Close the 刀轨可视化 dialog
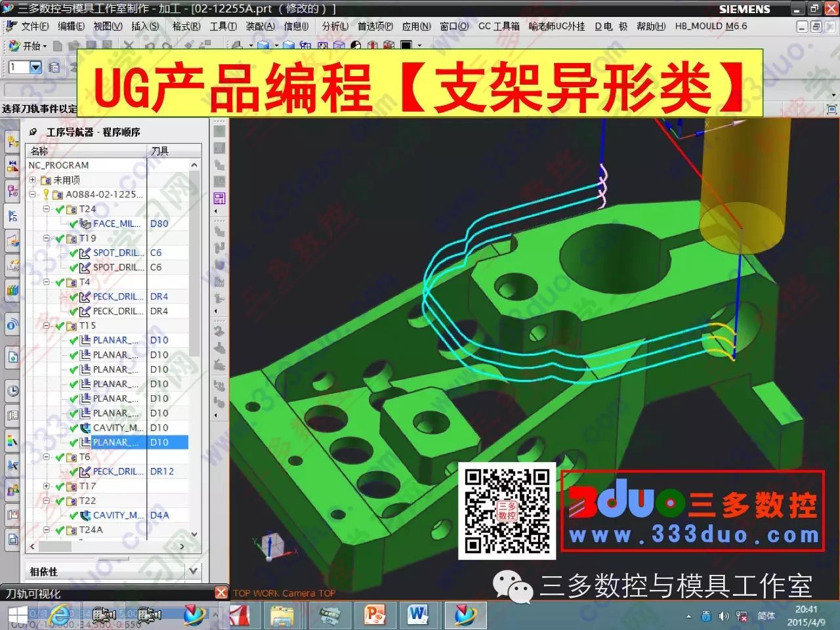Image resolution: width=840 pixels, height=630 pixels. pyautogui.click(x=221, y=593)
